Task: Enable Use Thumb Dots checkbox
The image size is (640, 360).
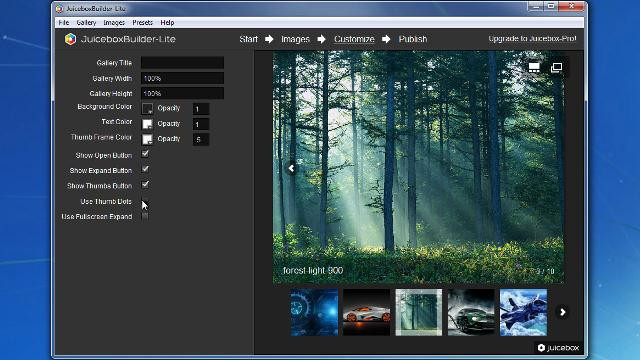Action: pyautogui.click(x=145, y=201)
